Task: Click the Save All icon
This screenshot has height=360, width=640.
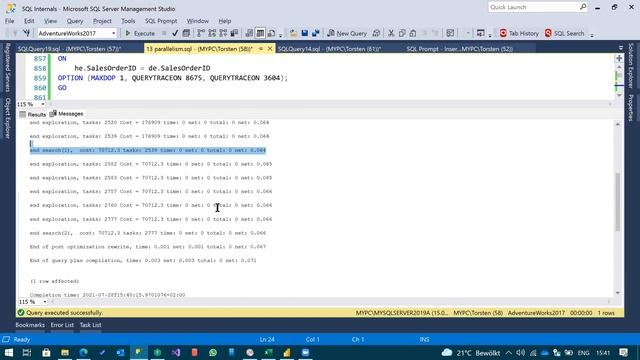Action: click(x=316, y=33)
